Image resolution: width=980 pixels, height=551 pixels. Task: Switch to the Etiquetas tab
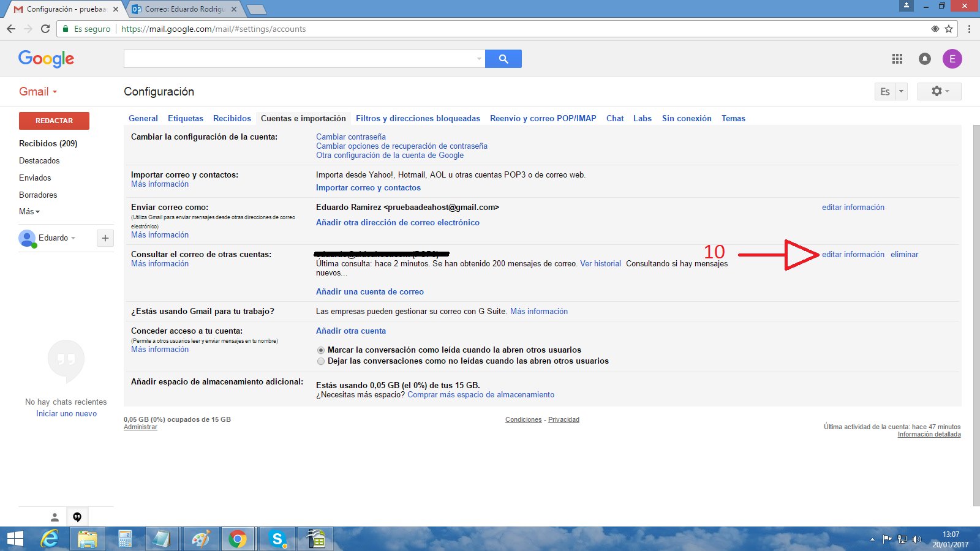pyautogui.click(x=186, y=119)
